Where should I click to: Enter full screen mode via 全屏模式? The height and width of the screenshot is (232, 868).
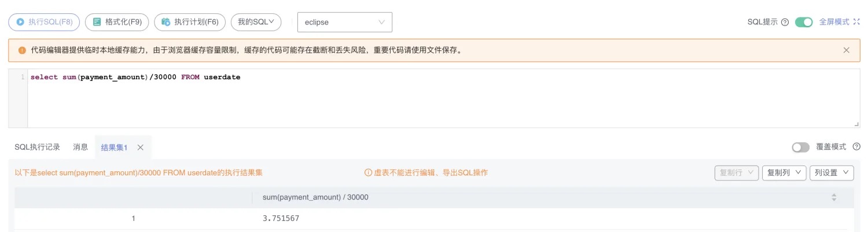coord(839,22)
